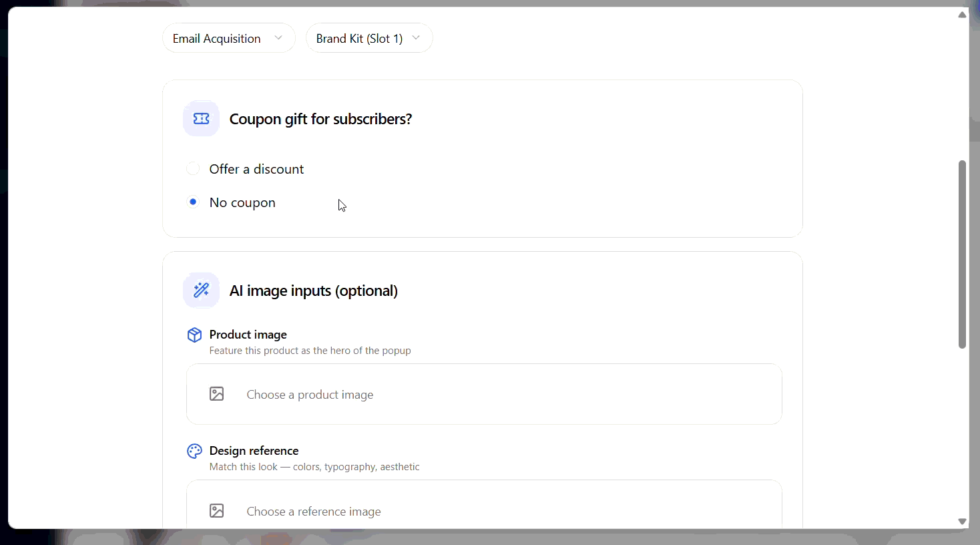Click the Match this look description text

(x=314, y=467)
